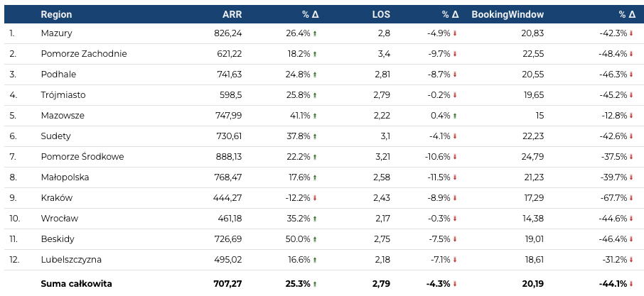Click green arrow next to Beskidy 50.0%
644x296 pixels.
pyautogui.click(x=315, y=239)
